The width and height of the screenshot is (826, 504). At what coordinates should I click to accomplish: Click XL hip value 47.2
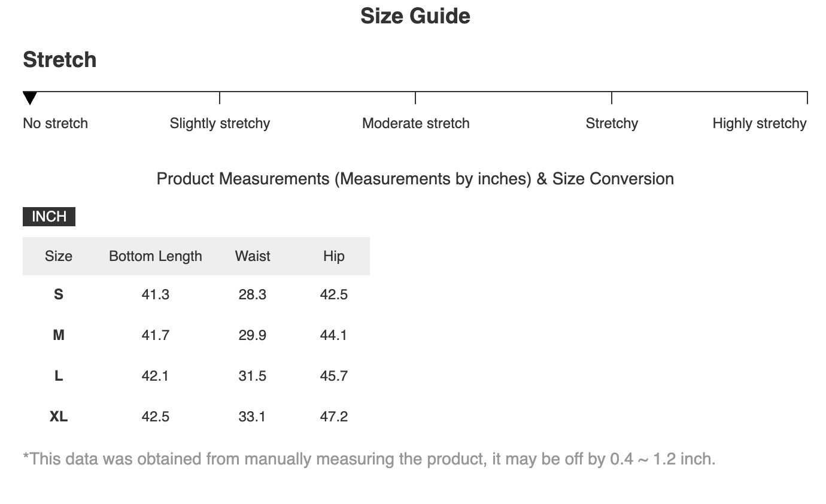(334, 417)
